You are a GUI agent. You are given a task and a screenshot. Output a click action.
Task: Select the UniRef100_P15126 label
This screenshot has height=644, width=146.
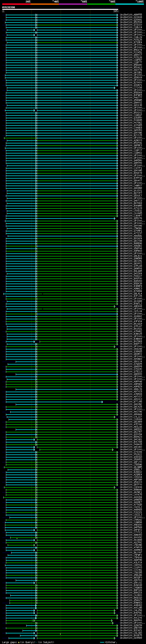tap(131, 58)
